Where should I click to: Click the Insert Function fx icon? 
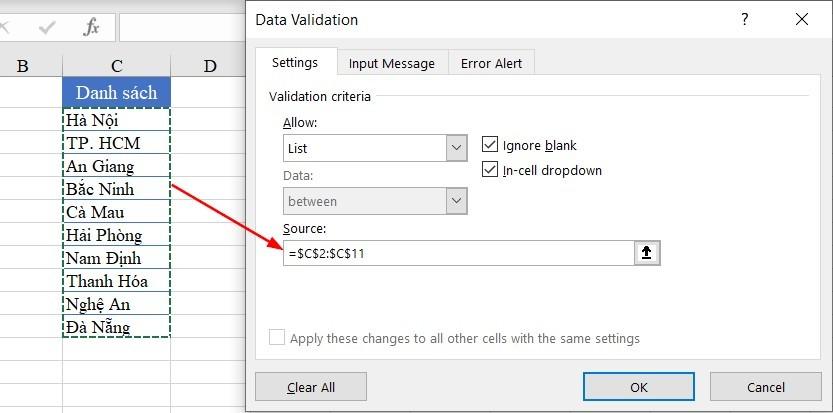(91, 27)
